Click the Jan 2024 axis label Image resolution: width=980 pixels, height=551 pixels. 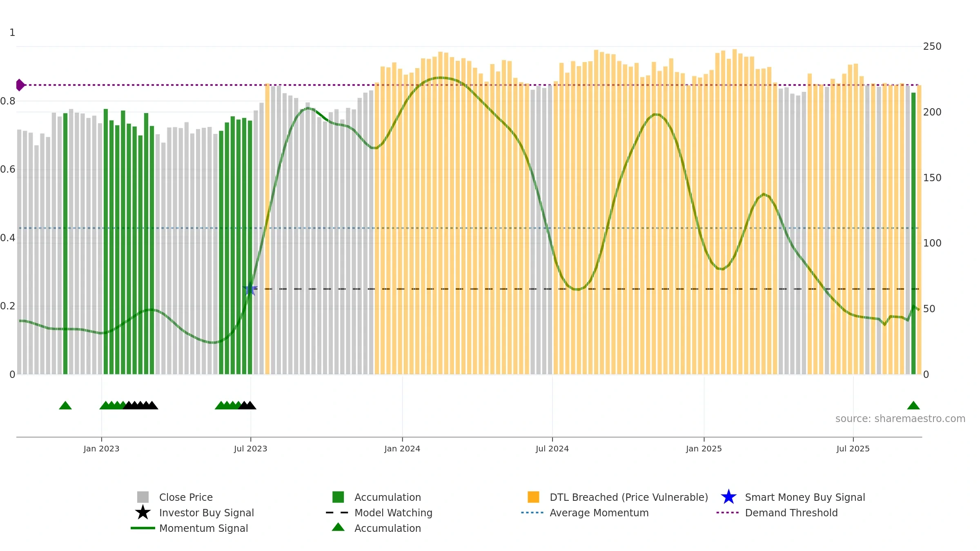coord(402,449)
